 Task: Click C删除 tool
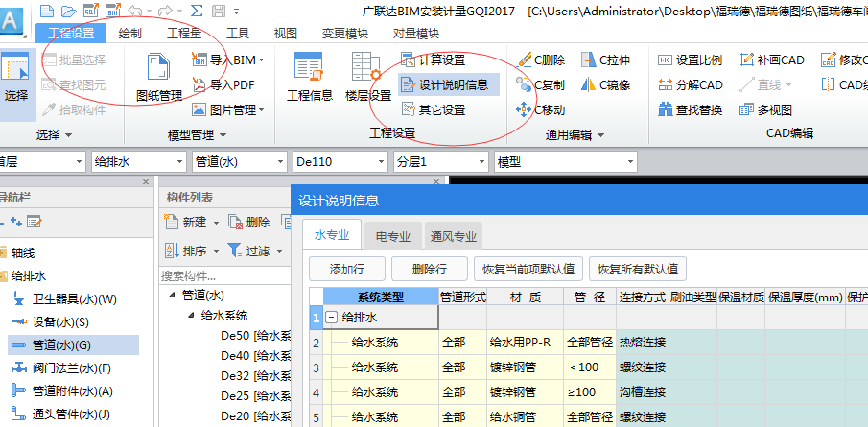[x=540, y=59]
